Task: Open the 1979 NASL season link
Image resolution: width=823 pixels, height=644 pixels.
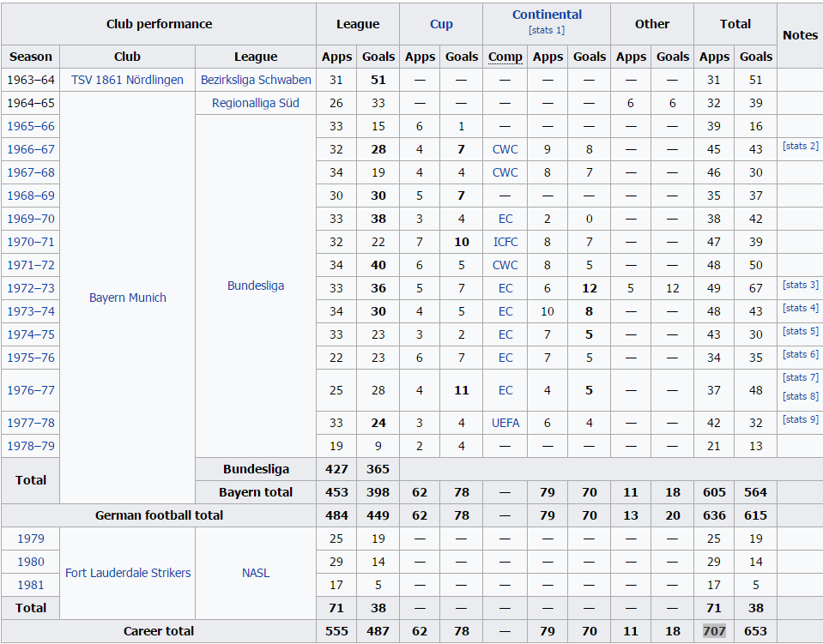Action: 30,539
